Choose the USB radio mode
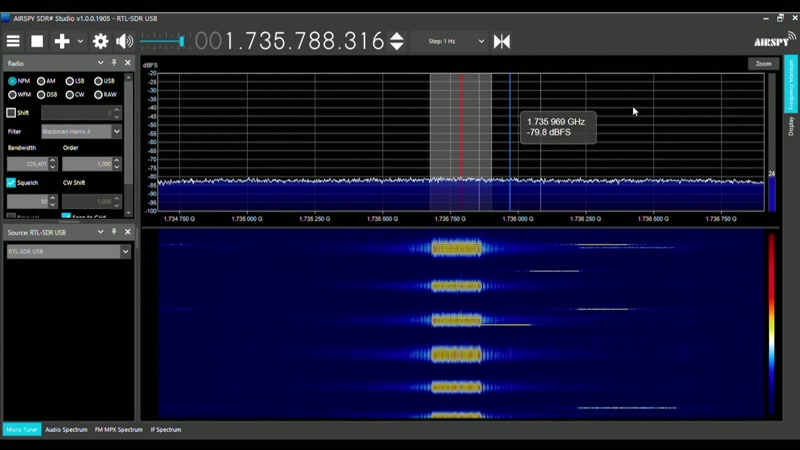Image resolution: width=800 pixels, height=450 pixels. click(x=104, y=81)
